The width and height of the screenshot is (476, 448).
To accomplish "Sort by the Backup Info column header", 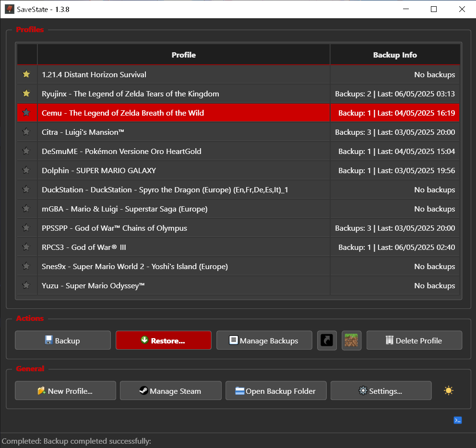I will 394,55.
